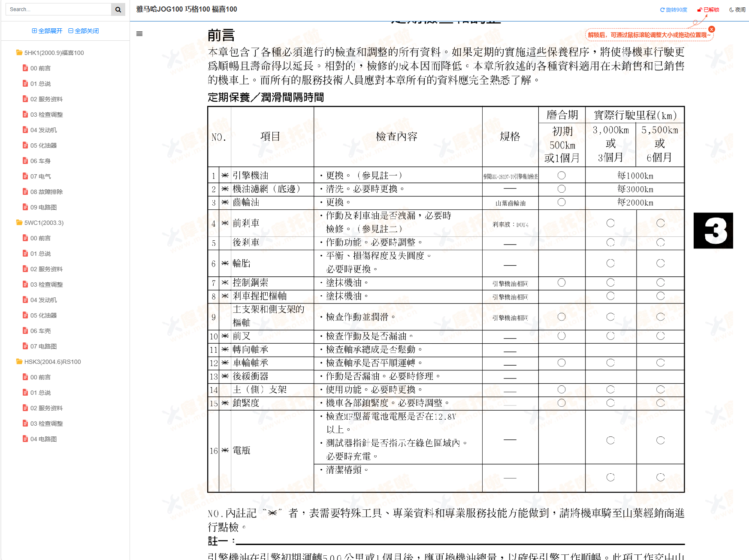The height and width of the screenshot is (560, 749).
Task: Click the 齒輪油 table item
Action: click(246, 202)
